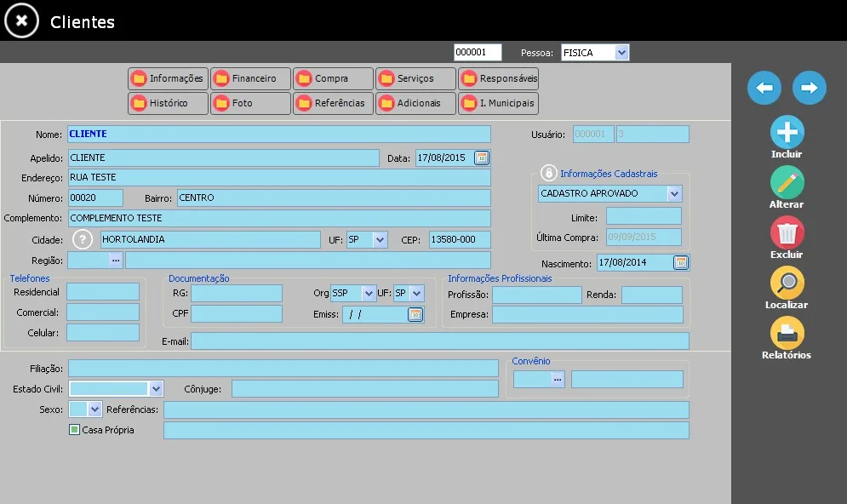Click the Cidade question mark lookup
This screenshot has height=504, width=847.
83,239
